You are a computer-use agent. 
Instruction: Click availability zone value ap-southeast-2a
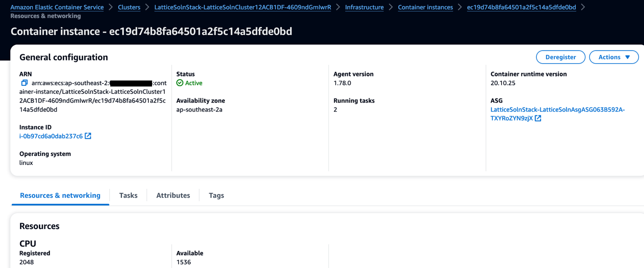pos(199,110)
